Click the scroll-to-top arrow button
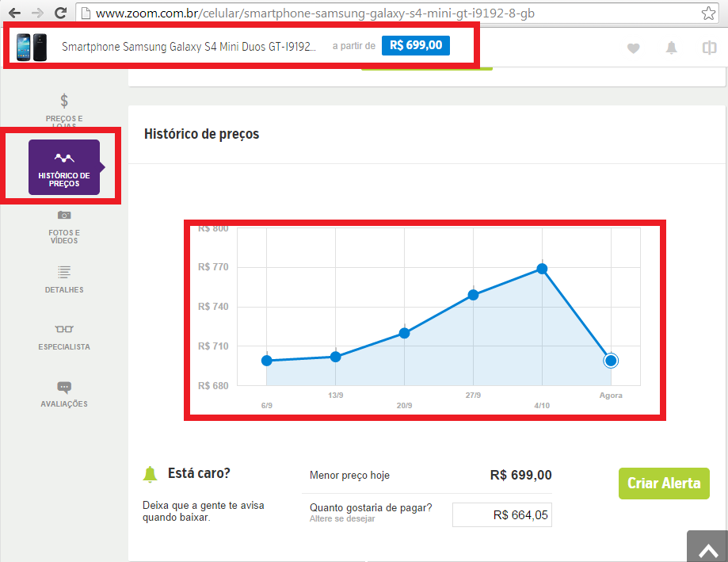Image resolution: width=728 pixels, height=562 pixels. point(707,547)
